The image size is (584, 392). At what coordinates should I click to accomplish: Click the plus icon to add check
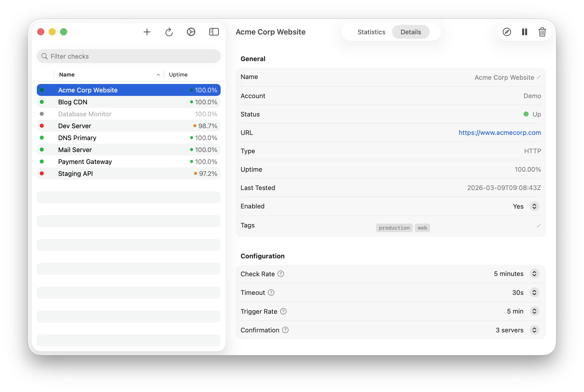147,32
